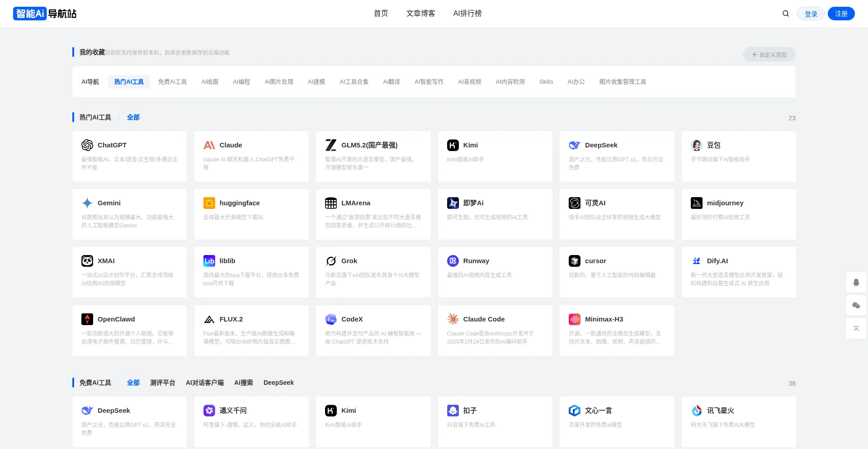Click the LMArena grid icon
The width and height of the screenshot is (868, 449).
(331, 203)
